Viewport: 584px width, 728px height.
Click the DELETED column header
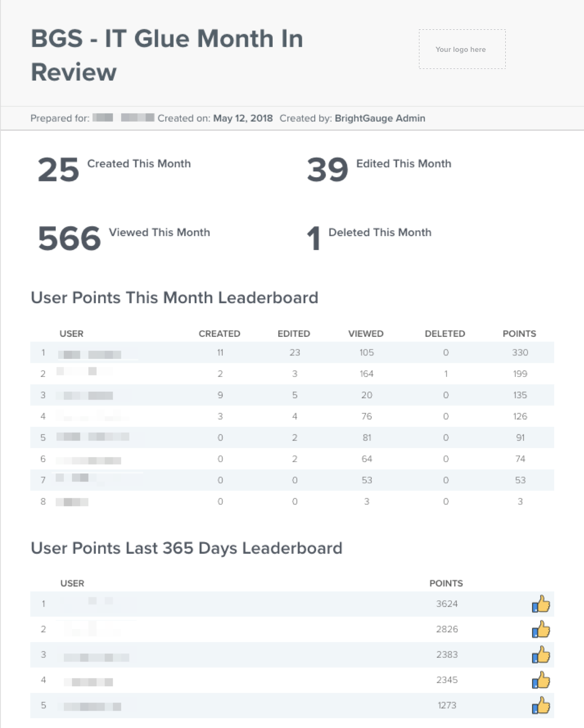pos(445,334)
